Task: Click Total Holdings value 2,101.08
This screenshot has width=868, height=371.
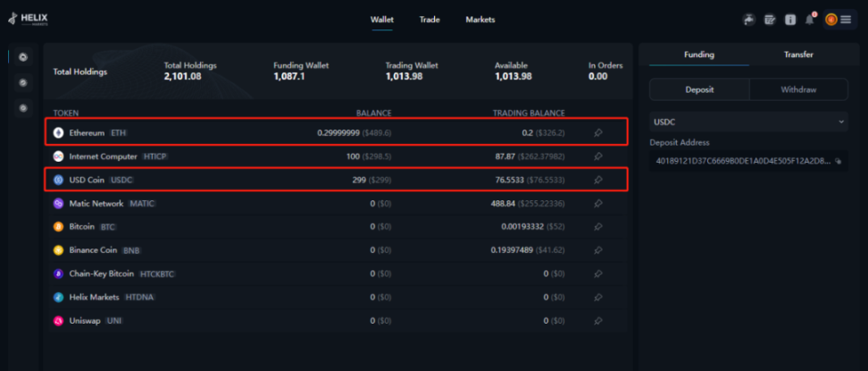Action: [182, 77]
